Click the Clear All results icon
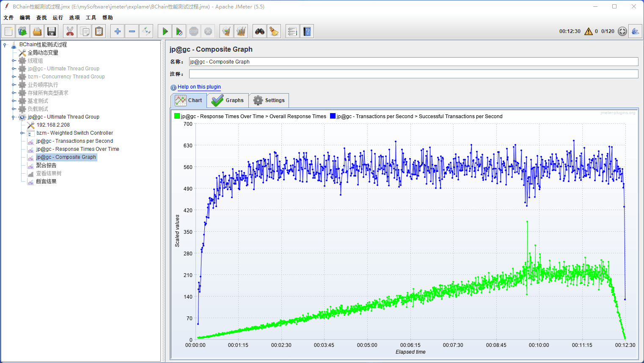 click(241, 31)
